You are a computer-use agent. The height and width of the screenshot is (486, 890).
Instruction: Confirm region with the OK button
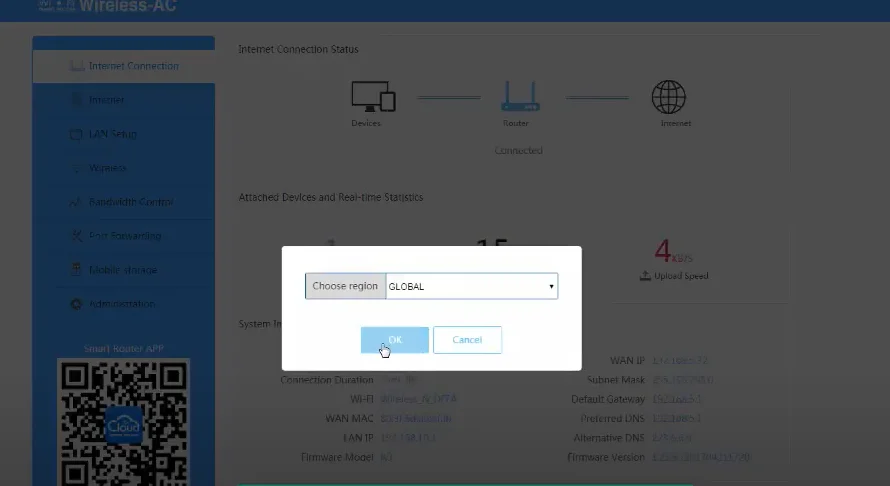(394, 340)
